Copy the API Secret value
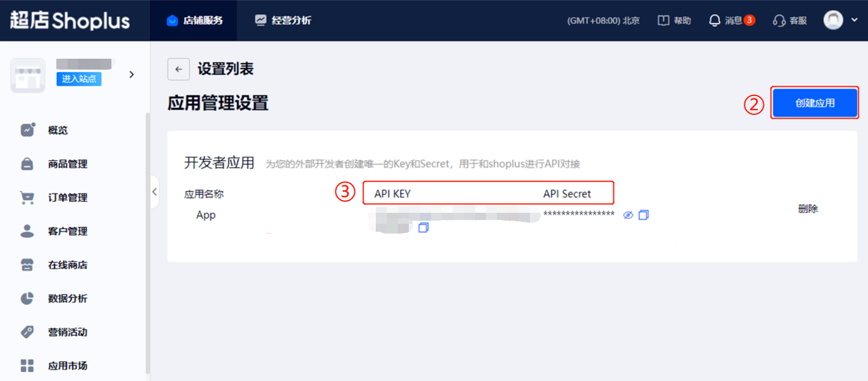 point(643,215)
